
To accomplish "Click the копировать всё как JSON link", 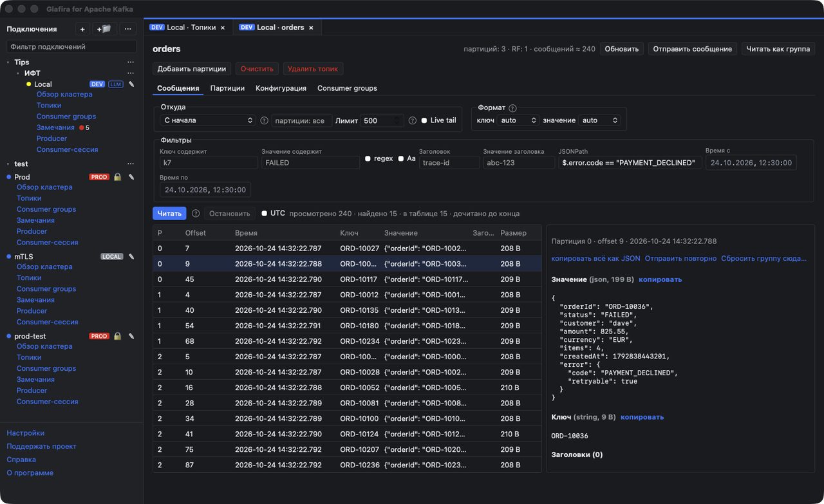I will click(x=595, y=258).
